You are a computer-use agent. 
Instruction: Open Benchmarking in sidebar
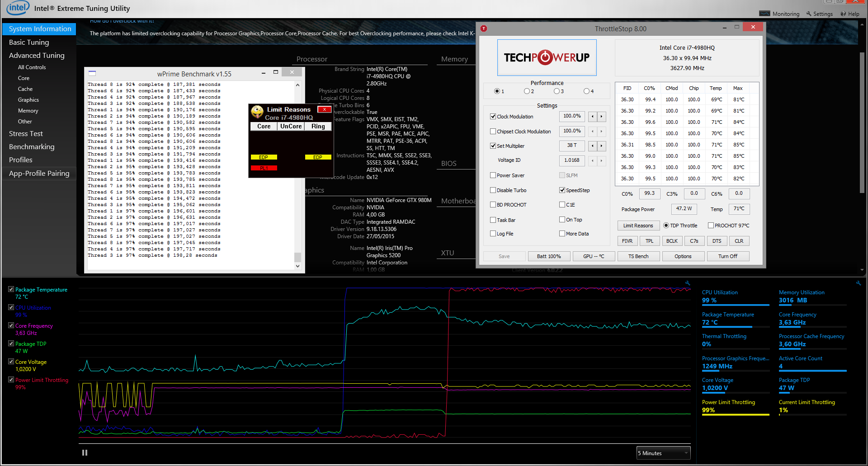(x=32, y=146)
